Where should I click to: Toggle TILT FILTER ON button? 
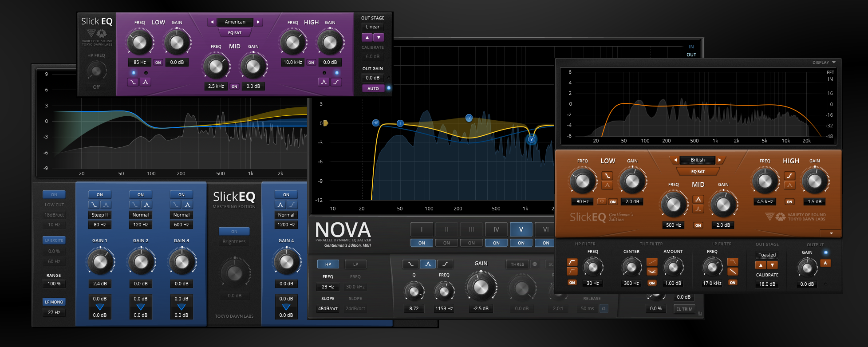click(652, 283)
